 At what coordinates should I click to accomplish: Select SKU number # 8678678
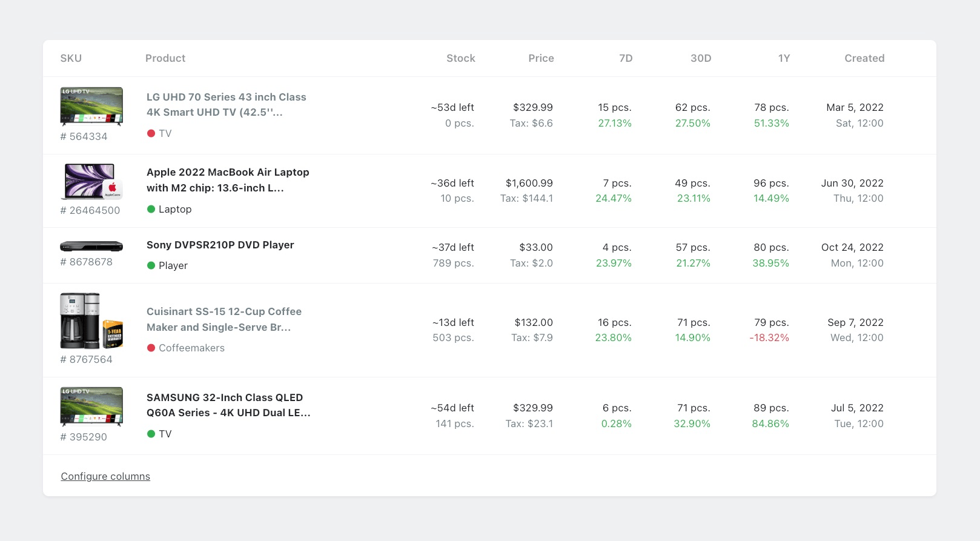point(87,262)
